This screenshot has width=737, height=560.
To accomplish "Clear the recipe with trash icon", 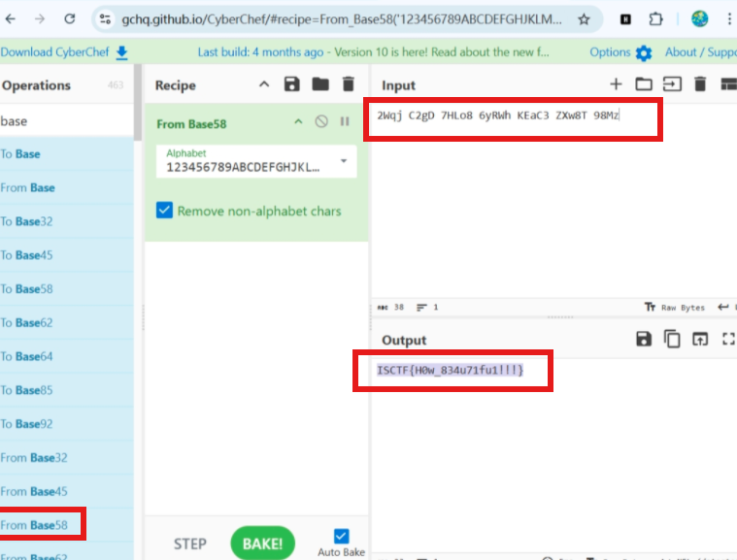I will pos(349,85).
